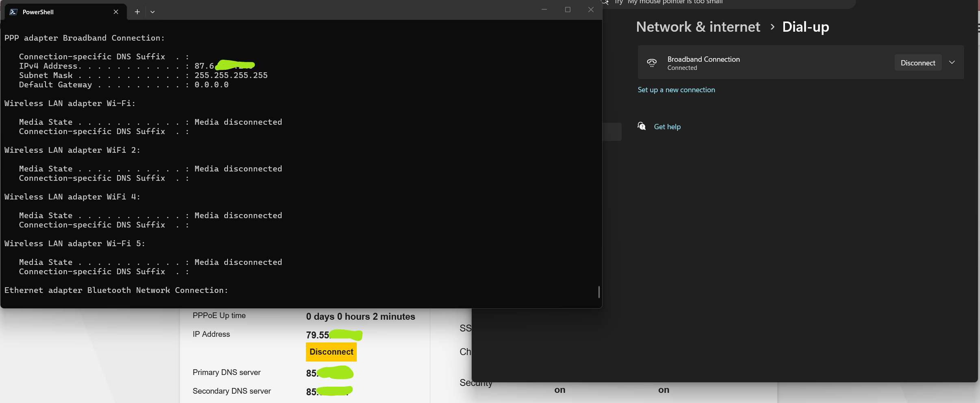This screenshot has width=980, height=403.
Task: Select the PPPoE Up time label
Action: (x=219, y=316)
